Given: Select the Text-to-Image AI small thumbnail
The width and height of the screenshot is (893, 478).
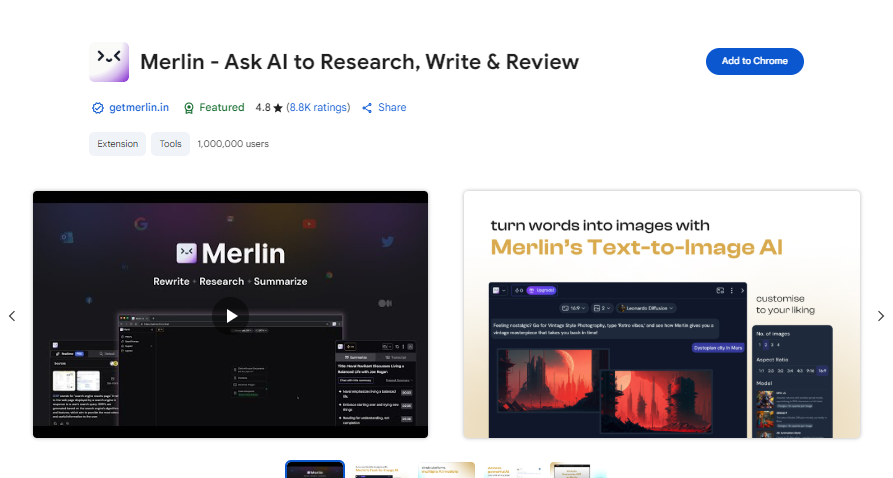Looking at the screenshot, I should tap(381, 470).
